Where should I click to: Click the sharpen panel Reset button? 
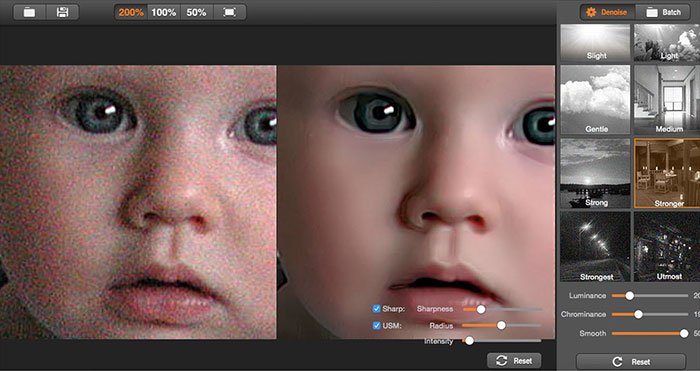click(514, 361)
